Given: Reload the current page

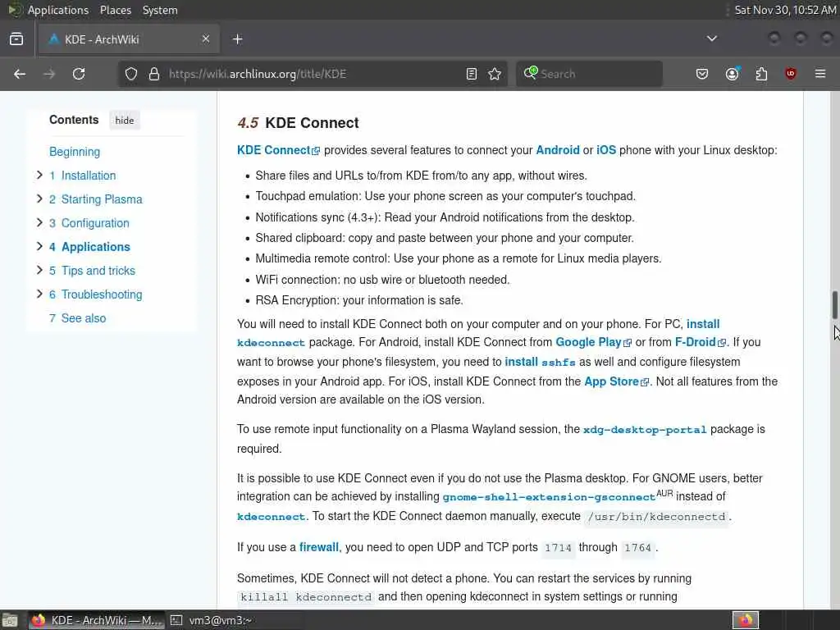Looking at the screenshot, I should coord(79,74).
